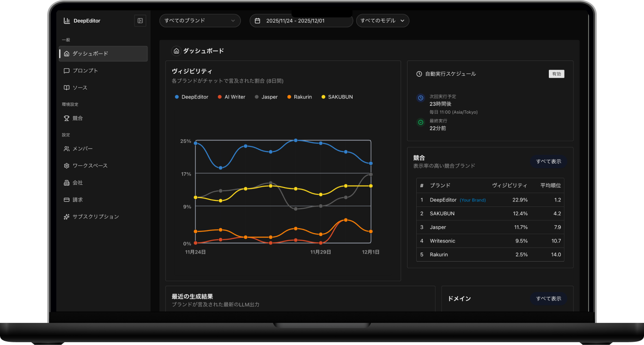Open the date range picker 2025/11/24 - 2025/12/01
644x345 pixels.
click(301, 21)
